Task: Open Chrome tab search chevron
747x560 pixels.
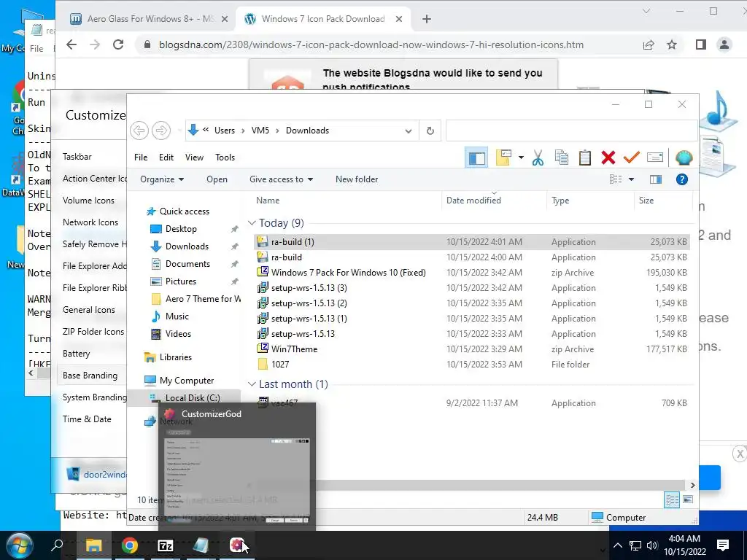Action: tap(646, 11)
